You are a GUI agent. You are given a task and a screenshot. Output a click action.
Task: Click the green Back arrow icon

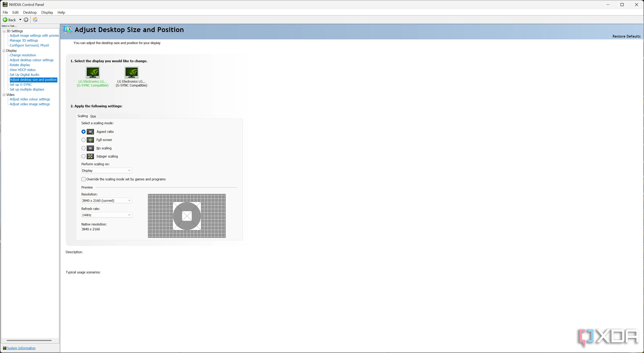tap(5, 20)
